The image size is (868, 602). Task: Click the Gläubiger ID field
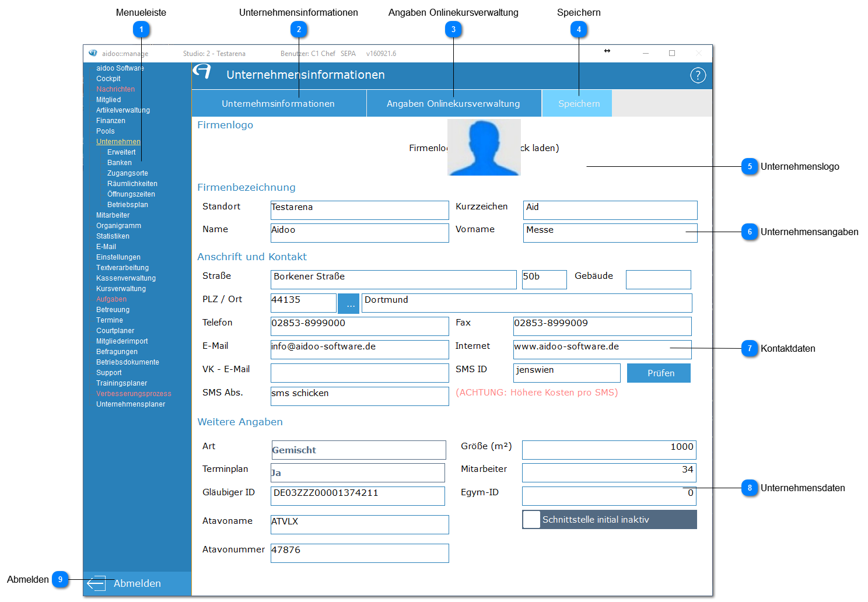tap(358, 496)
